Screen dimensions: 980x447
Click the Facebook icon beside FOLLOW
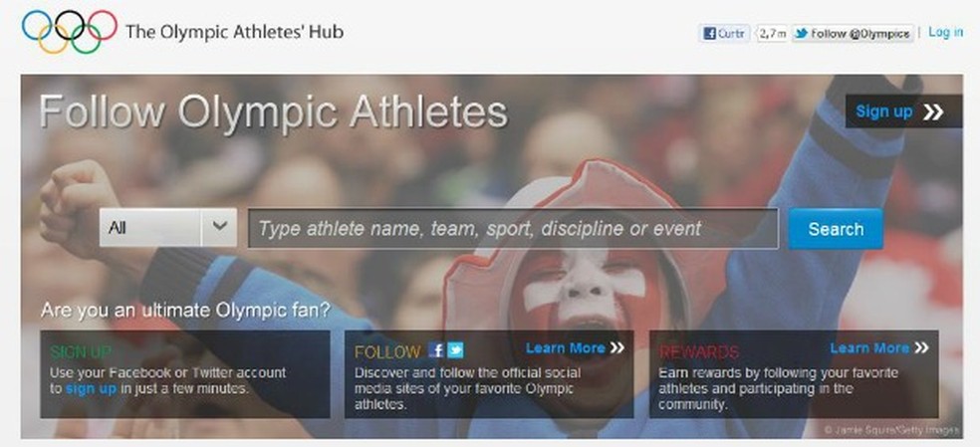point(436,350)
